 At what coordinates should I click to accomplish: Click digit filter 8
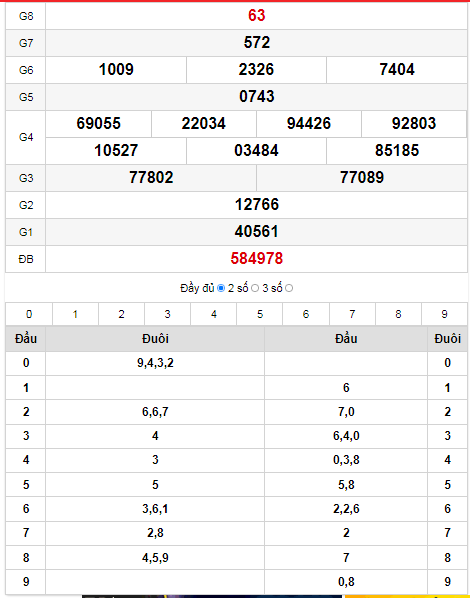coord(398,314)
